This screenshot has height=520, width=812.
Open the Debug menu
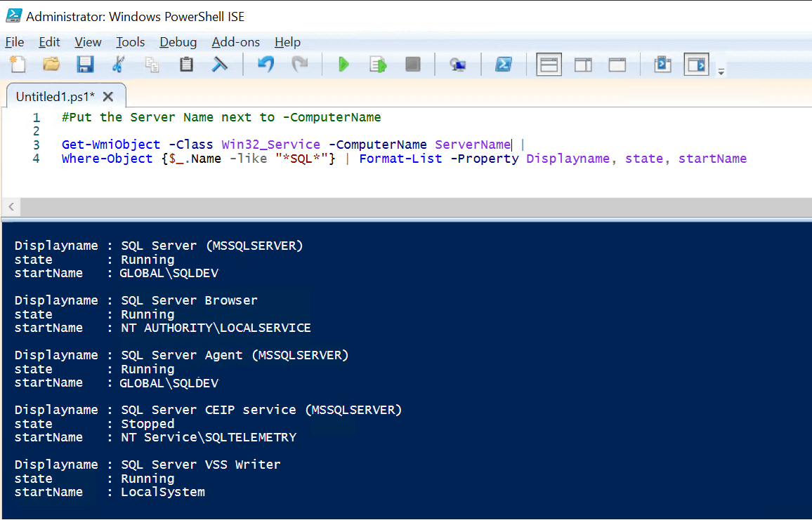point(178,42)
